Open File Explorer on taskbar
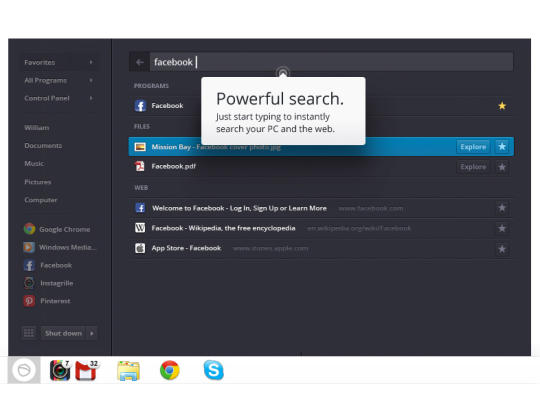Screen dimensions: 540x405 click(x=128, y=371)
